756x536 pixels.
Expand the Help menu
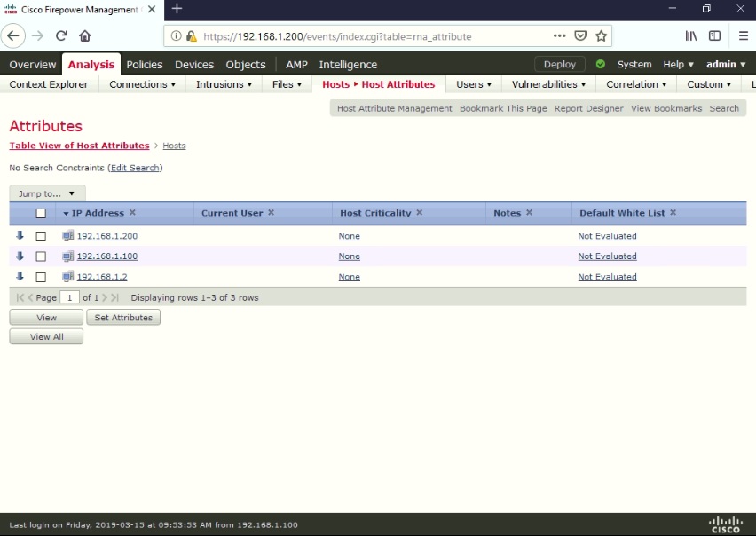point(678,64)
